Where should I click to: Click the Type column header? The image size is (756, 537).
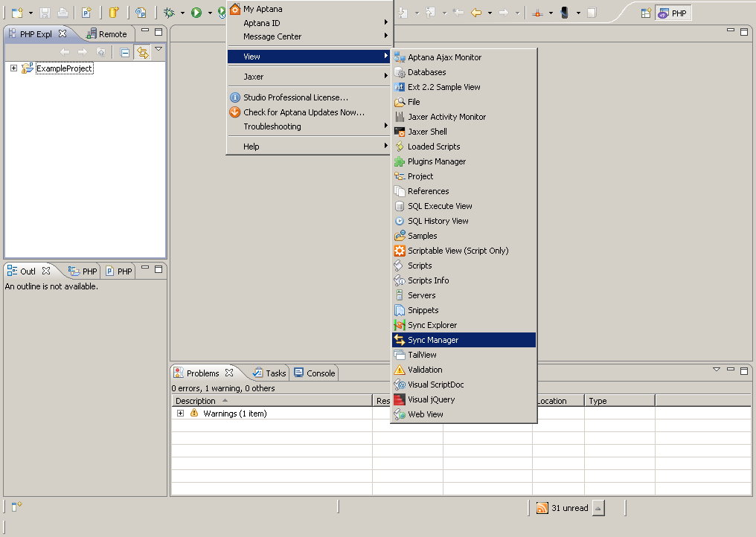coord(620,401)
